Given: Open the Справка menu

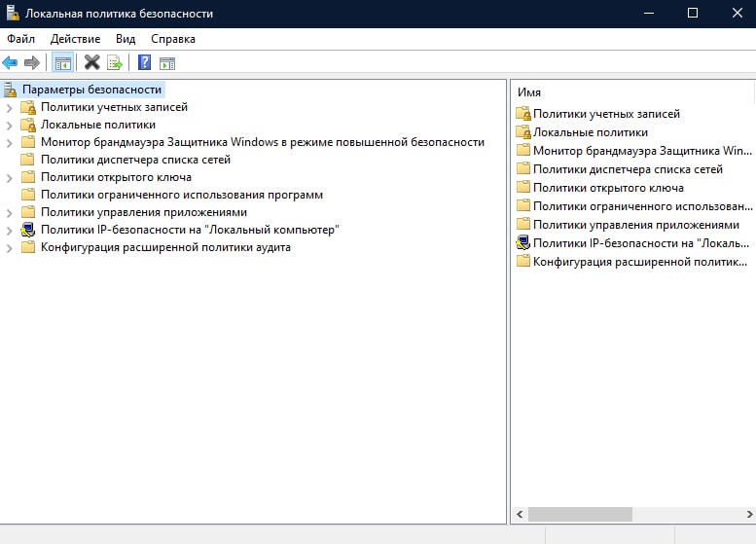Looking at the screenshot, I should point(173,39).
